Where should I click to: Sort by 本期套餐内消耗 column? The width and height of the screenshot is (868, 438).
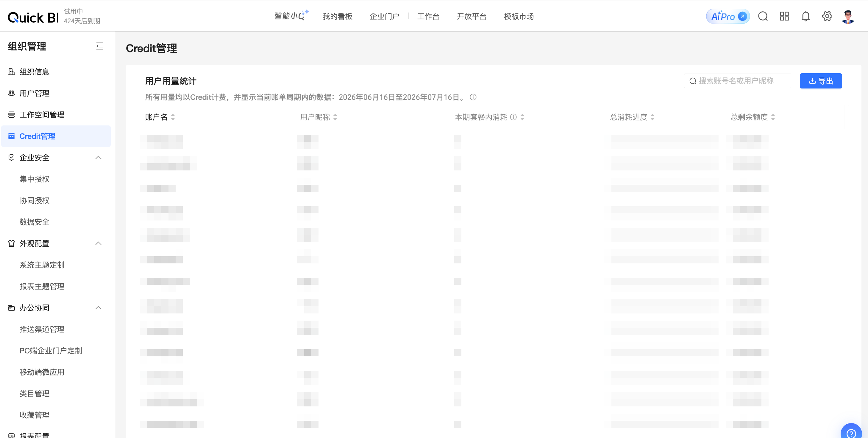(x=522, y=117)
